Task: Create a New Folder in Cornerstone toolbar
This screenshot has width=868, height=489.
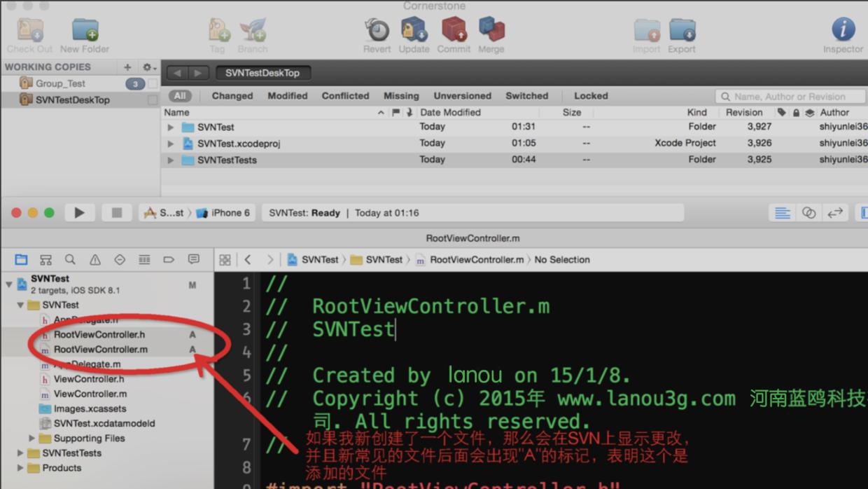Action: [x=85, y=31]
